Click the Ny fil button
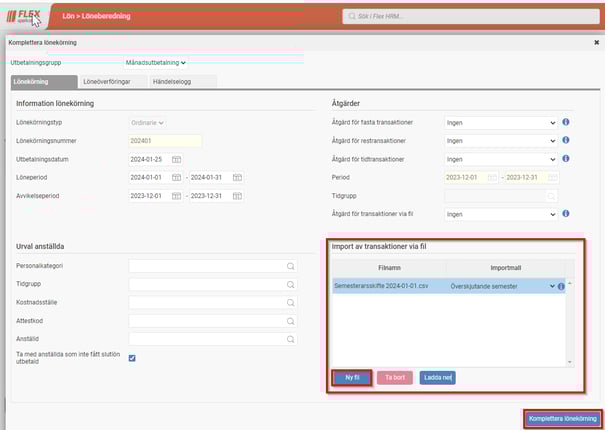This screenshot has height=430, width=605. click(351, 378)
